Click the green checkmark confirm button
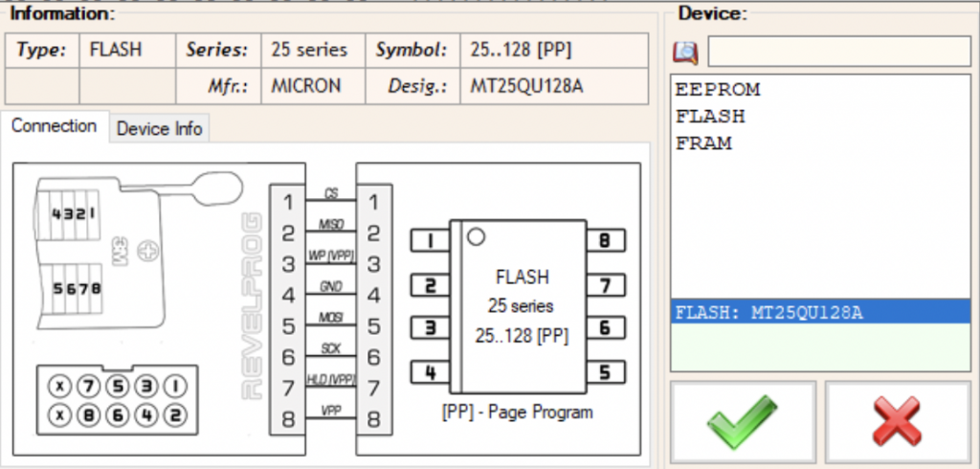This screenshot has height=469, width=980. (743, 421)
